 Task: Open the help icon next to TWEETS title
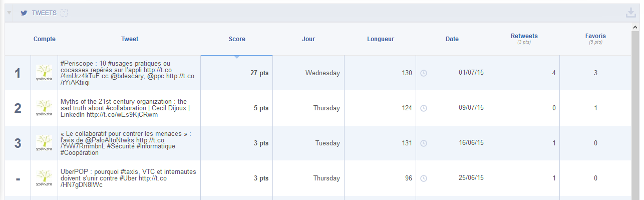pyautogui.click(x=64, y=13)
